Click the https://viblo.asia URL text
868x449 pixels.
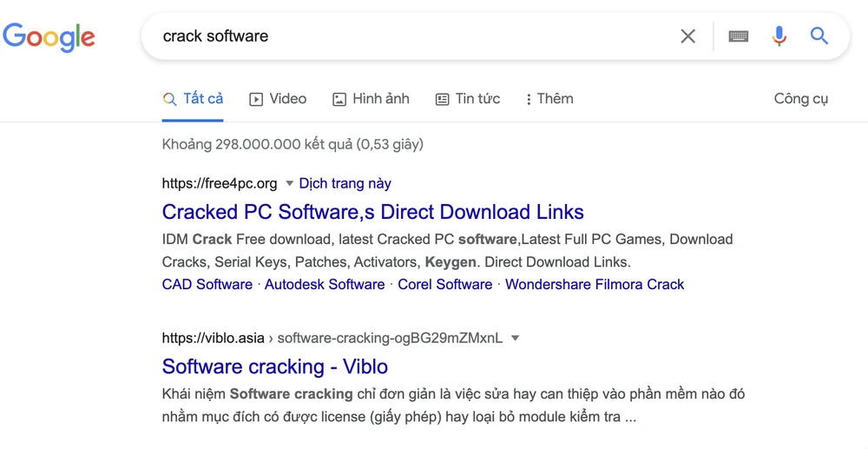(214, 338)
